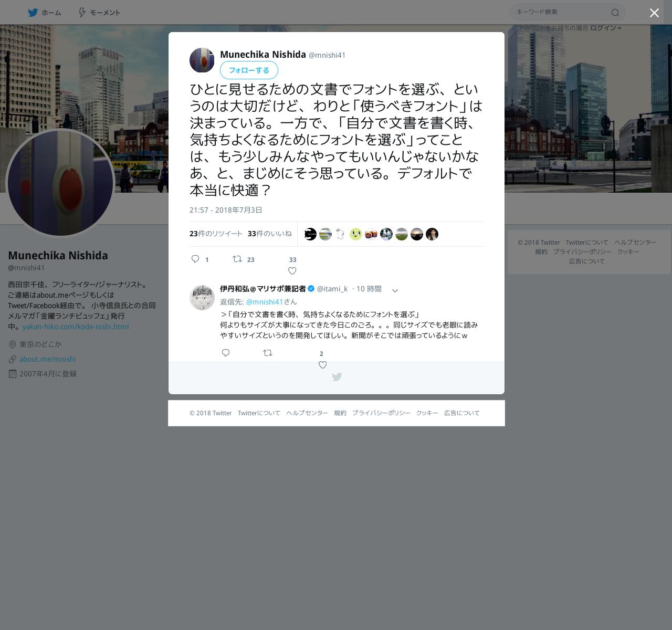This screenshot has width=672, height=630.
Task: View the 23件のリツイート list
Action: (x=216, y=234)
